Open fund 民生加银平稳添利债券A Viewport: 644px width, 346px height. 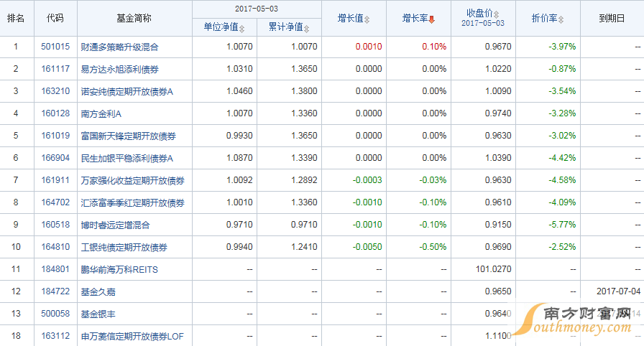point(127,158)
